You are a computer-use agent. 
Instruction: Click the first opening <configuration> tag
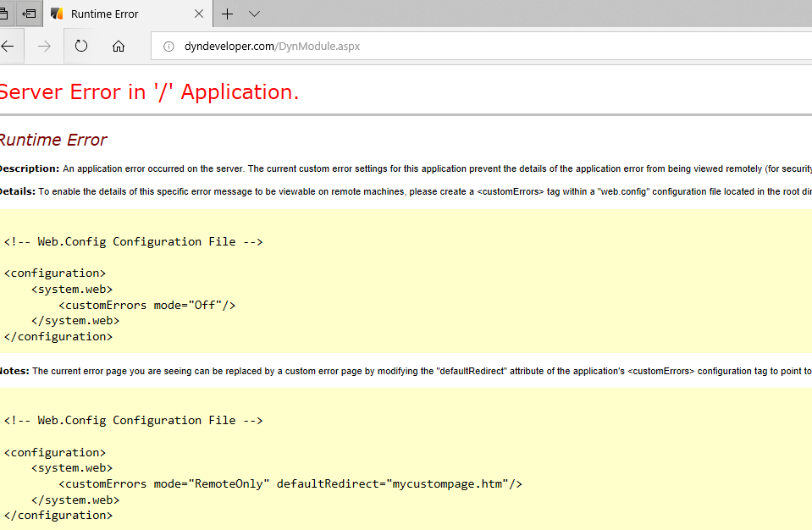tap(55, 273)
